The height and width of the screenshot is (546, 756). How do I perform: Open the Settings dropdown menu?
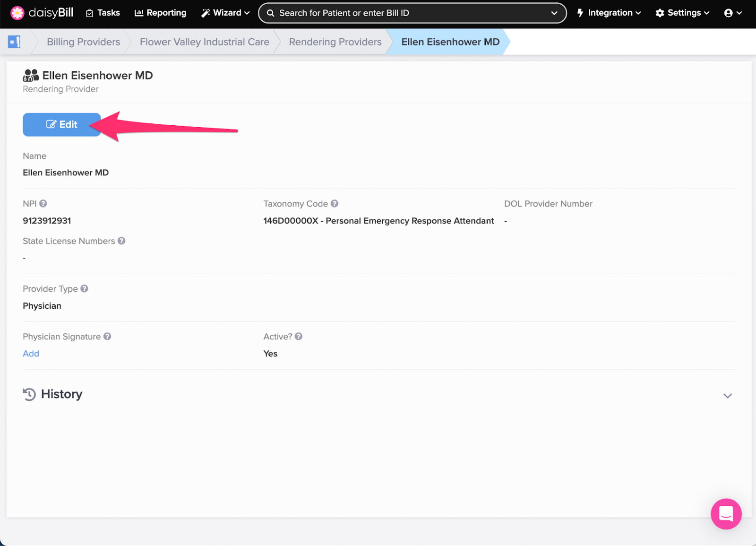682,13
